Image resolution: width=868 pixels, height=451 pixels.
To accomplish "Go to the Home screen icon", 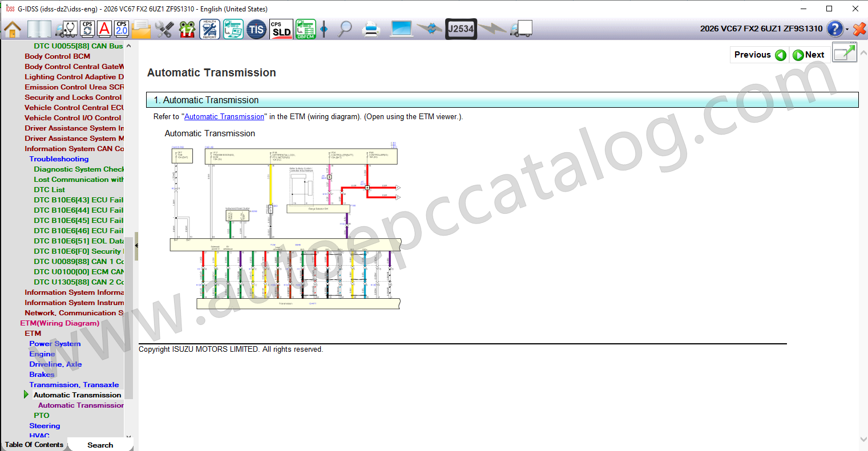I will (x=13, y=29).
